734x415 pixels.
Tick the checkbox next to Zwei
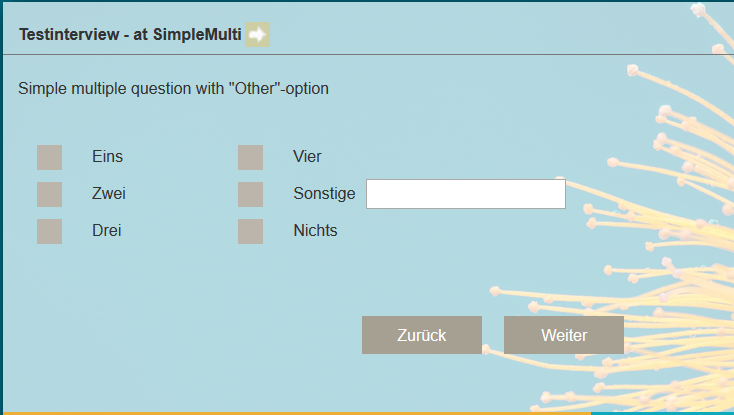(x=50, y=194)
